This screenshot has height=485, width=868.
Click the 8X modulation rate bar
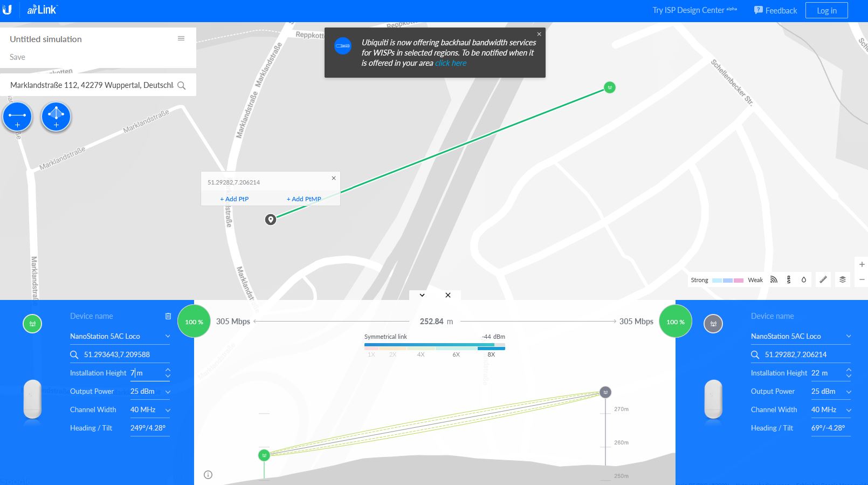point(491,349)
